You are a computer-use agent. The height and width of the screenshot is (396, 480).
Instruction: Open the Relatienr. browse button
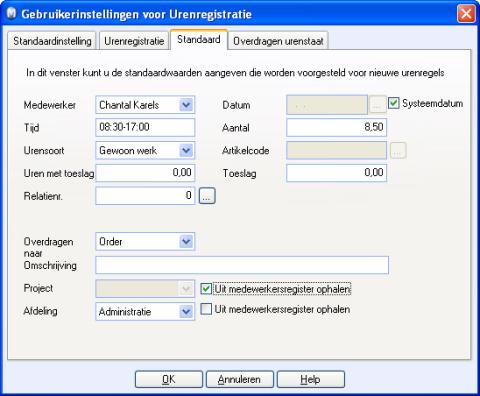point(207,196)
